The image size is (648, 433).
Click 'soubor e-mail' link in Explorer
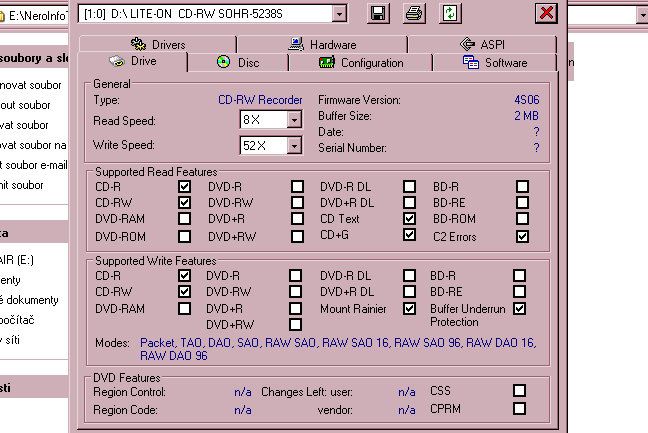33,165
